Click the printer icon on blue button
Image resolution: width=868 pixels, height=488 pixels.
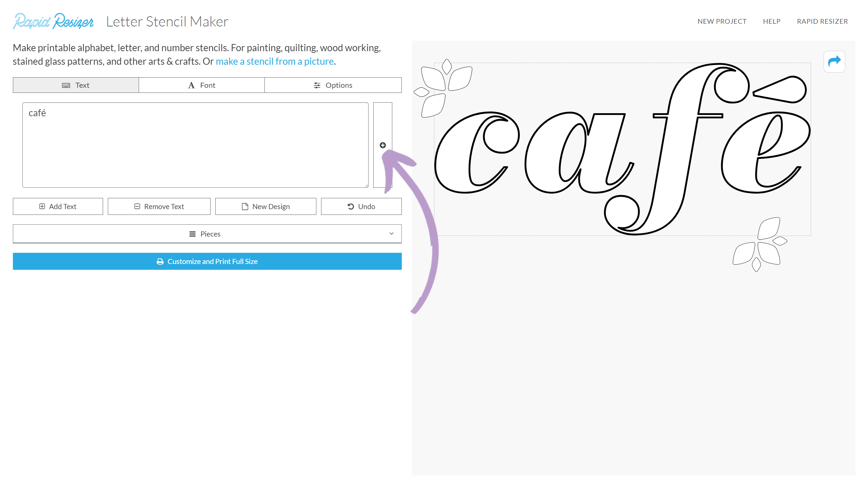[160, 262]
